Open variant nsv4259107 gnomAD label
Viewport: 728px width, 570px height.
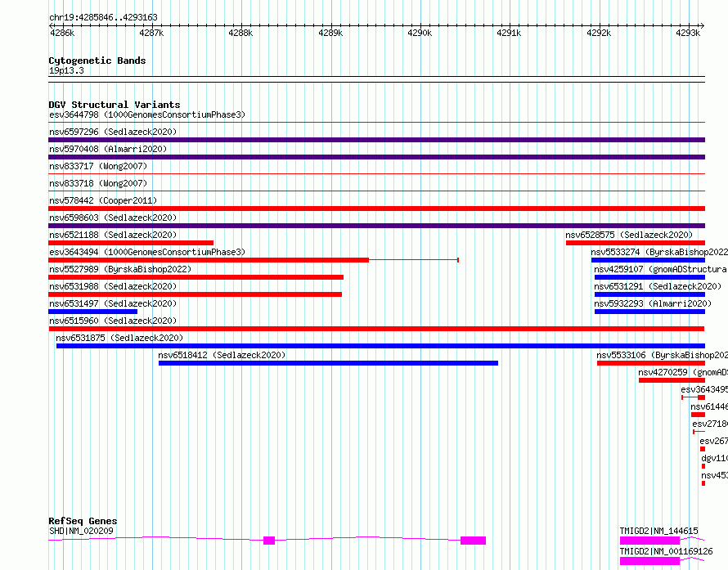click(x=661, y=269)
